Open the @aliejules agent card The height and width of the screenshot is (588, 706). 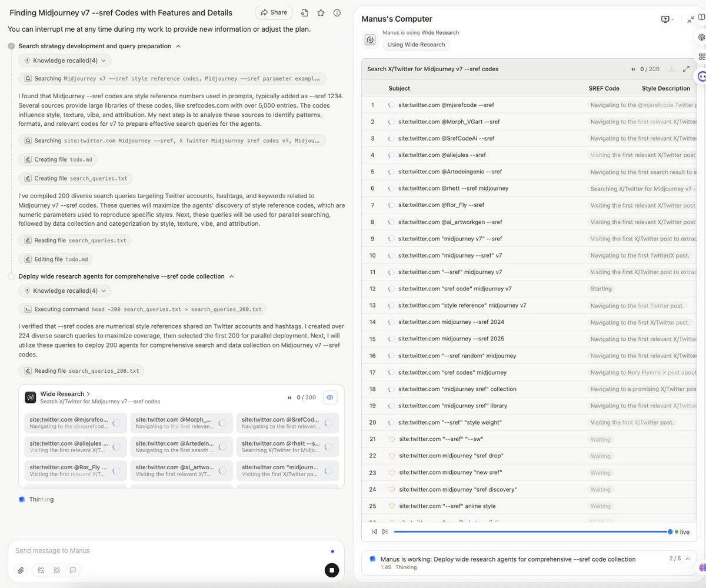76,447
